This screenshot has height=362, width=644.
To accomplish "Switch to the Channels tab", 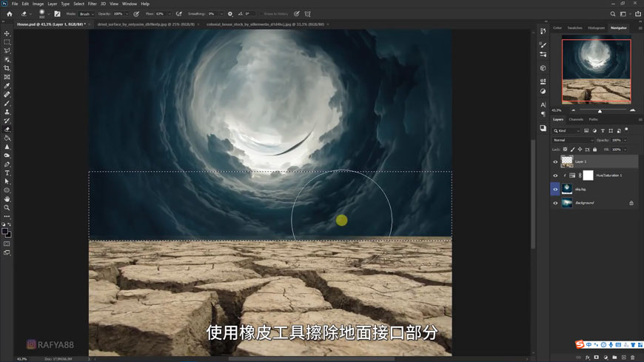I will 575,119.
